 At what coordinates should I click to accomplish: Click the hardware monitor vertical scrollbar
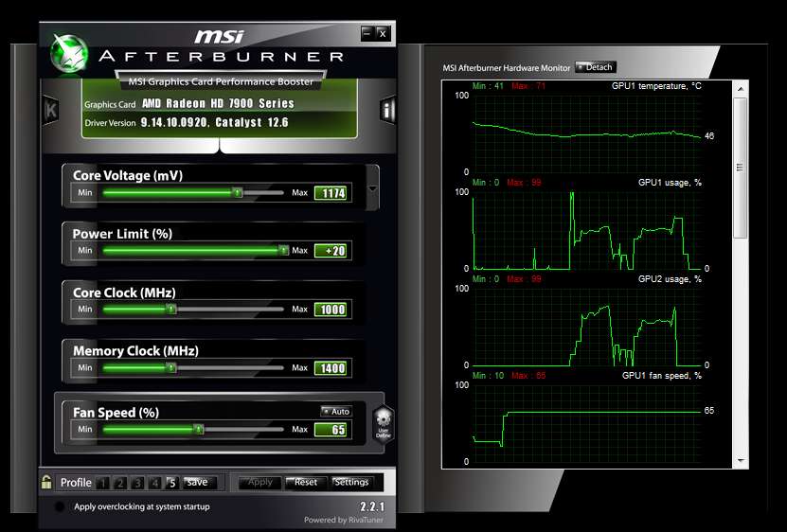[741, 170]
